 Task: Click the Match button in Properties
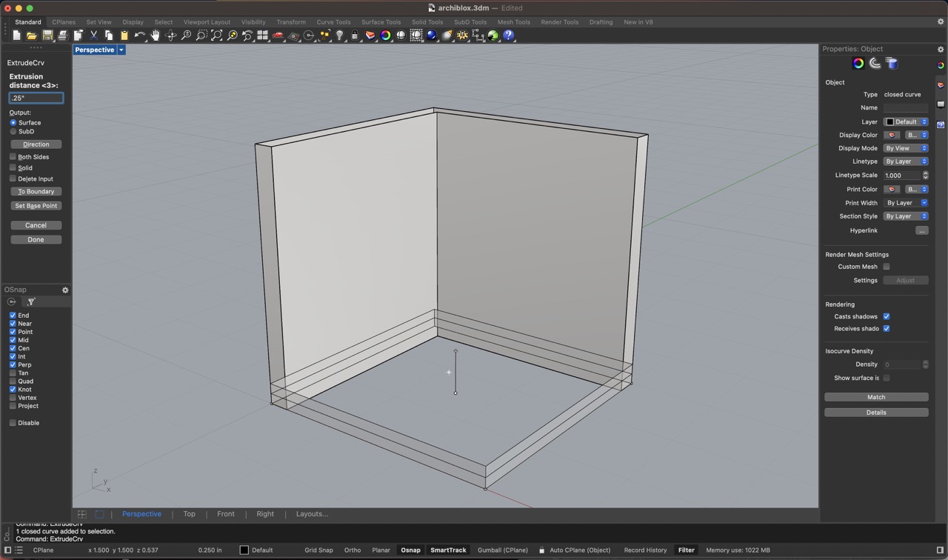(876, 397)
